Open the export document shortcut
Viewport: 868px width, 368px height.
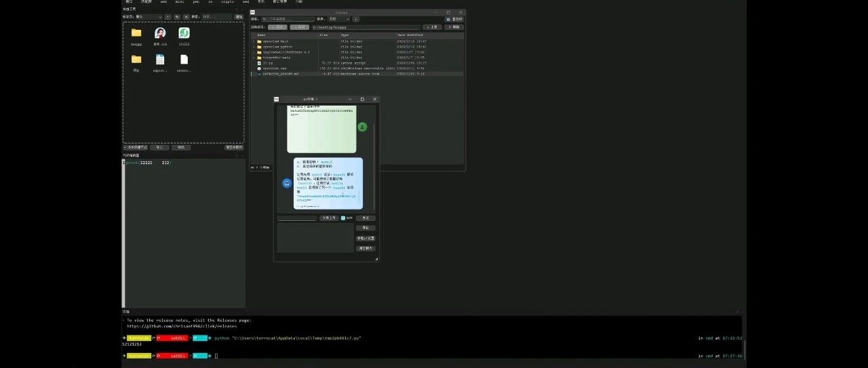[x=160, y=63]
